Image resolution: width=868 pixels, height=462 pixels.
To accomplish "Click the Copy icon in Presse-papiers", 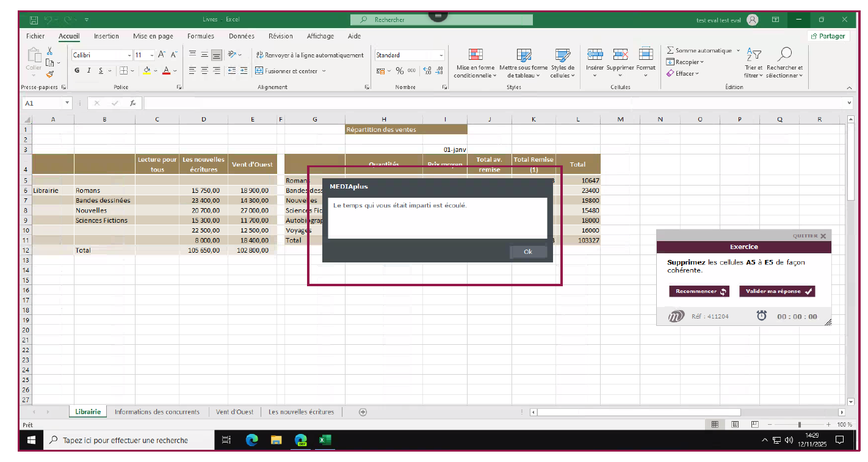I will point(50,62).
